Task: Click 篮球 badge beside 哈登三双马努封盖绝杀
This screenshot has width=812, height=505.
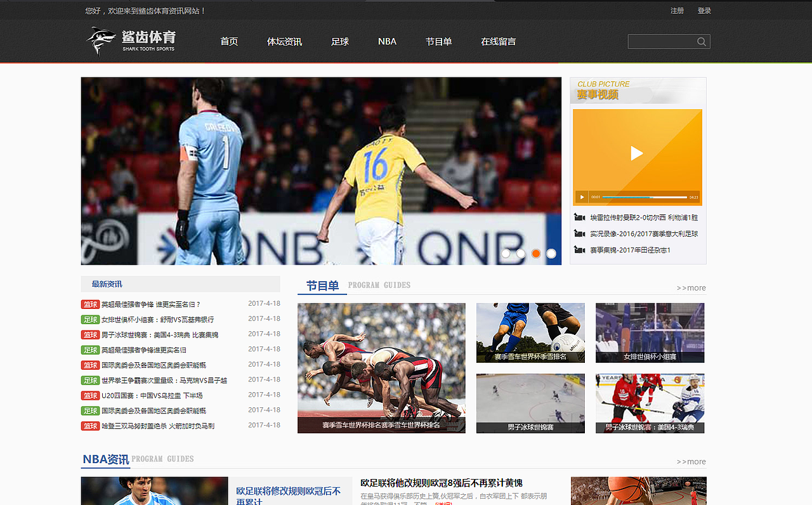Action: [x=90, y=426]
